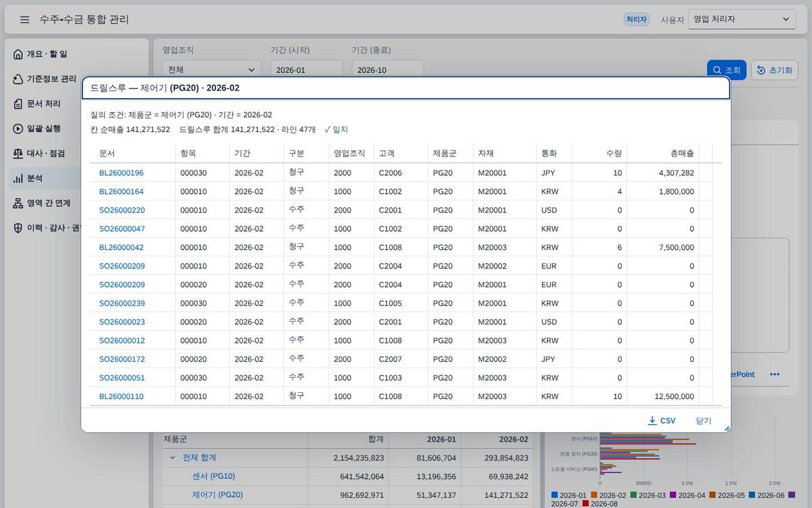Open document SO26000047
The width and height of the screenshot is (812, 508).
coord(122,229)
